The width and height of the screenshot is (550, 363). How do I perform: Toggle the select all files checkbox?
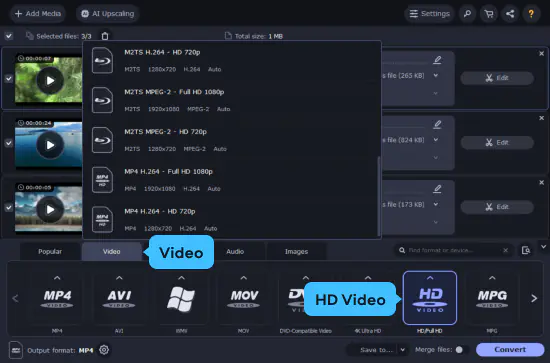click(9, 36)
